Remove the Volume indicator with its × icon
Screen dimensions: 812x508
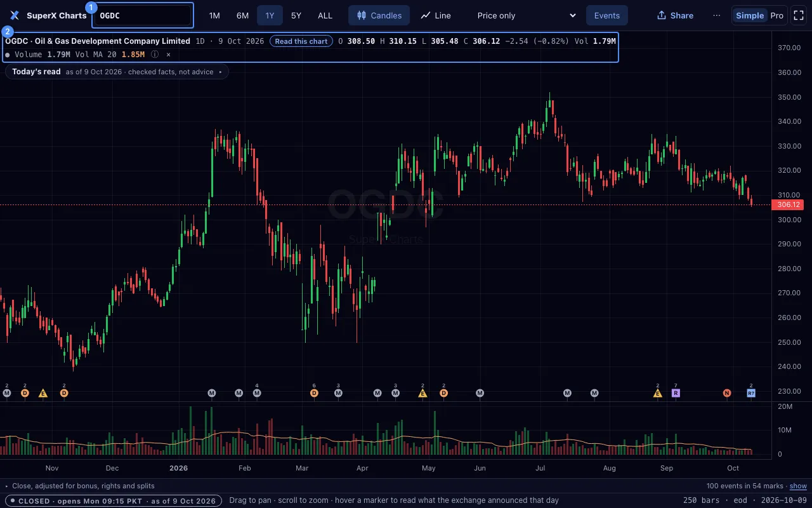(168, 55)
